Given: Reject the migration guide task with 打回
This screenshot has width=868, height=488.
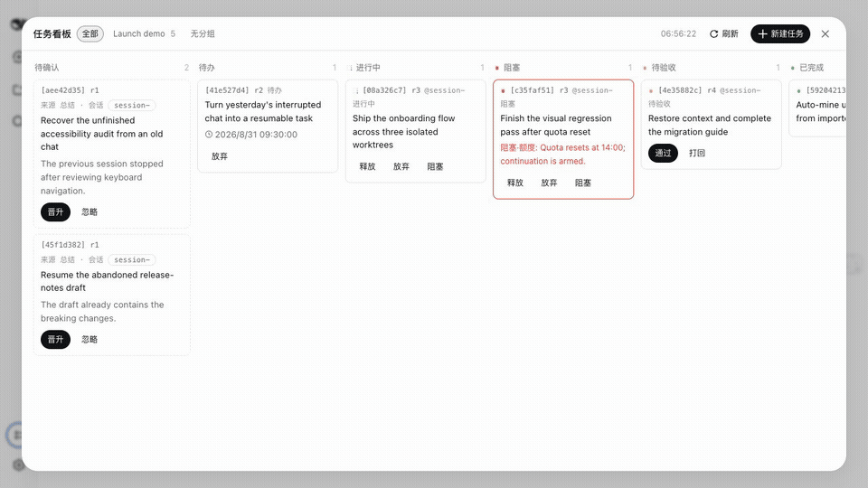Looking at the screenshot, I should click(697, 154).
